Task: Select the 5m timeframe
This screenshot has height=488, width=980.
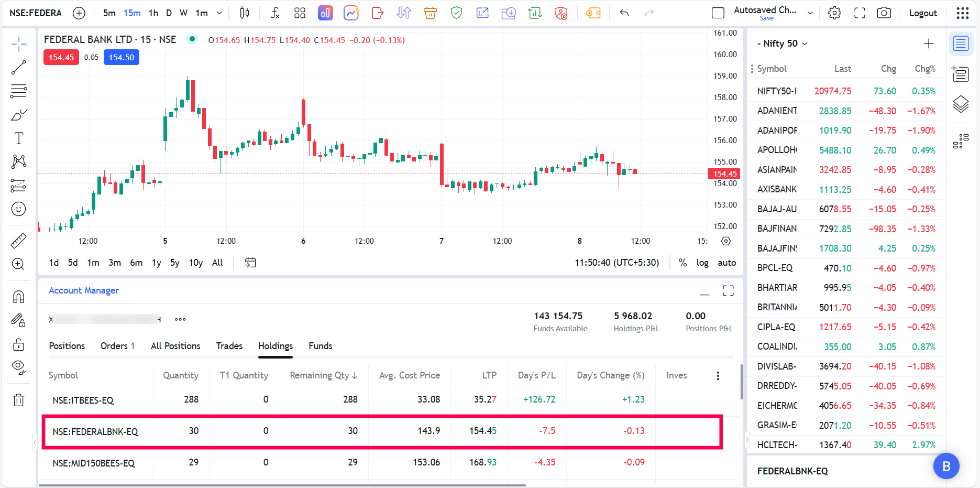Action: (109, 13)
